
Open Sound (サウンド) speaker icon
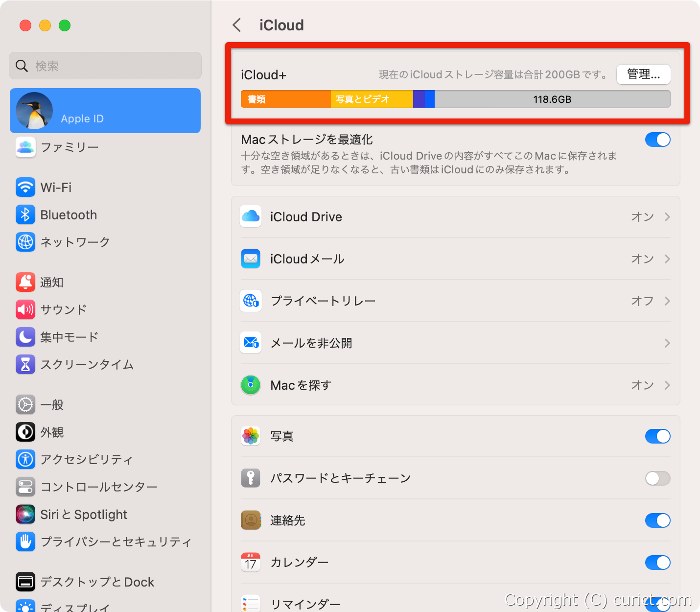[25, 309]
